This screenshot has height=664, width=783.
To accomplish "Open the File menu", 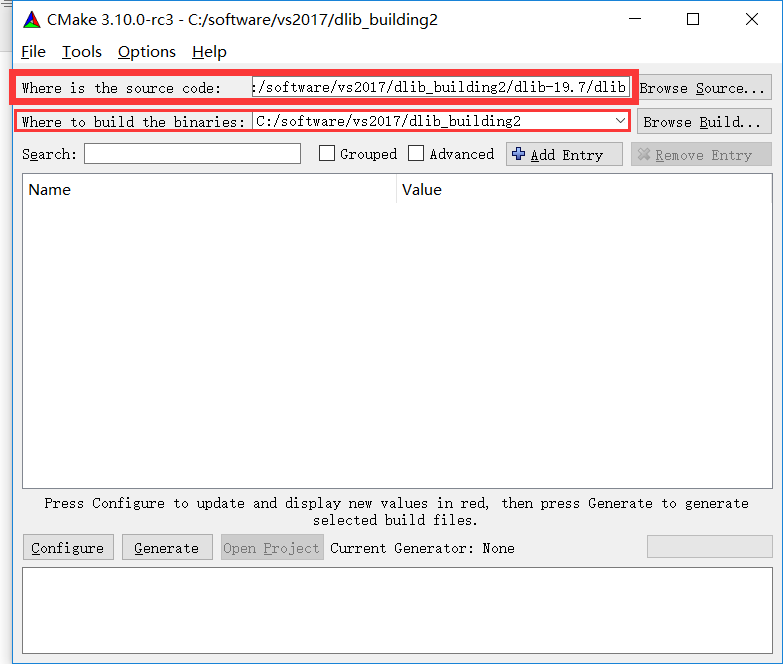I will pos(33,52).
